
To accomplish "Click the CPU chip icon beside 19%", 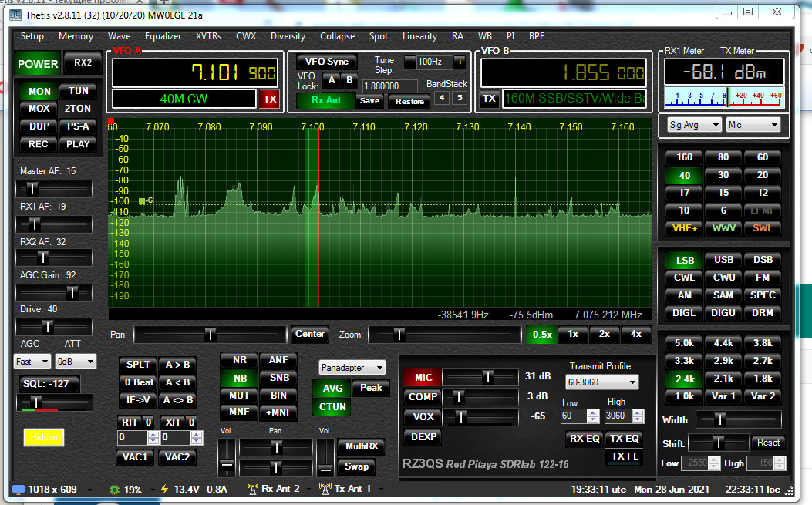I will (114, 490).
